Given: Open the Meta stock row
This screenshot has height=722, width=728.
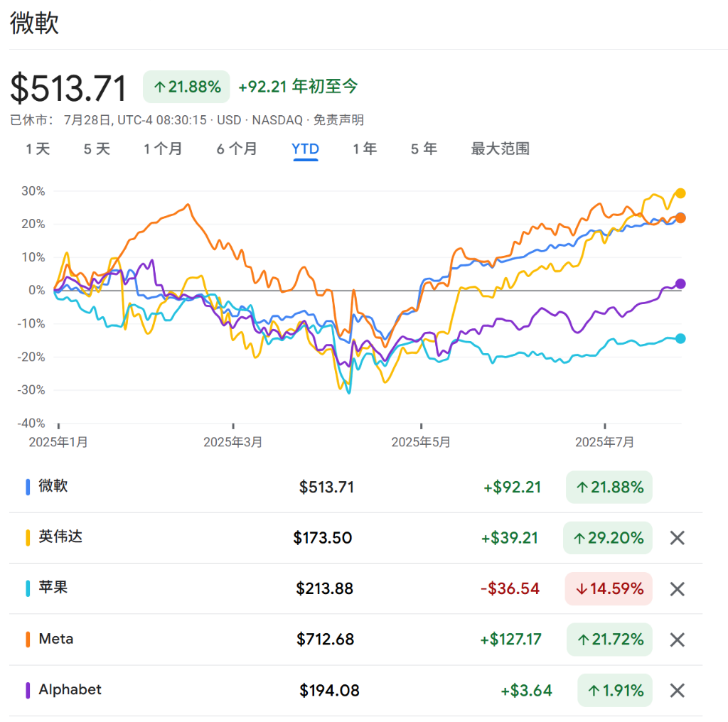Looking at the screenshot, I should [355, 640].
